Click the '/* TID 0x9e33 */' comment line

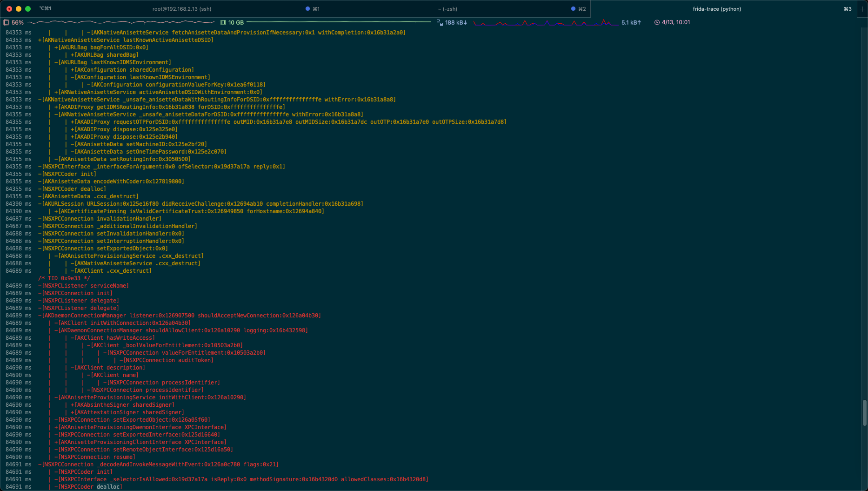coord(64,278)
